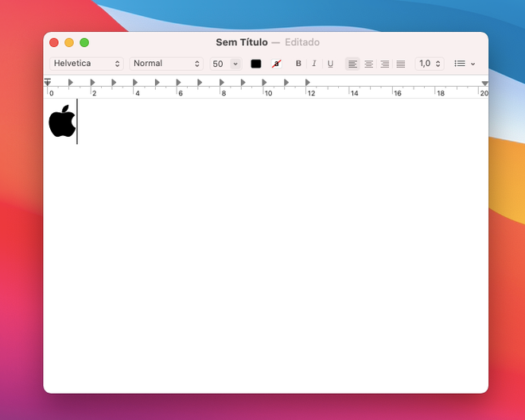Image resolution: width=525 pixels, height=420 pixels.
Task: Open the list bullets and numbering menu
Action: point(465,64)
